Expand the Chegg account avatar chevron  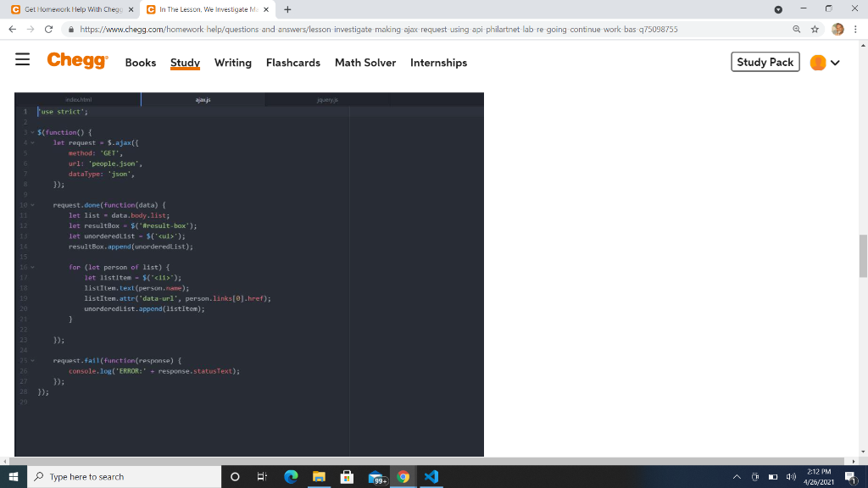coord(834,61)
